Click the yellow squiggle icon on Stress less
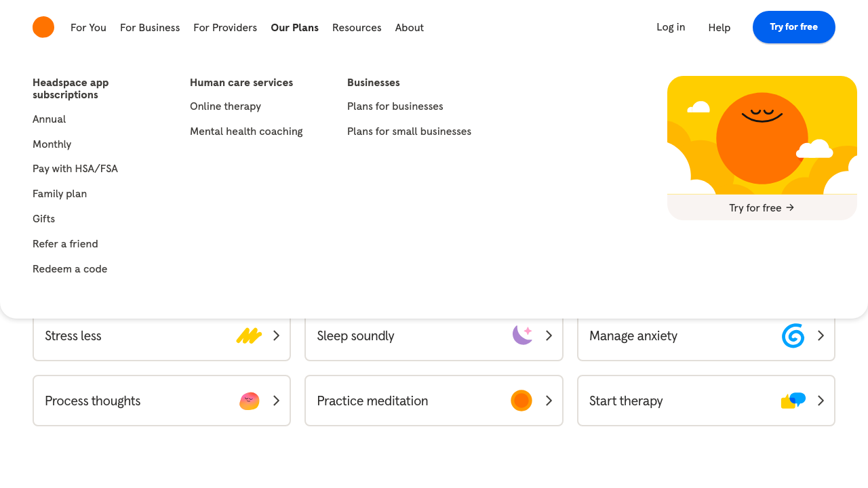This screenshot has width=868, height=488. 250,335
